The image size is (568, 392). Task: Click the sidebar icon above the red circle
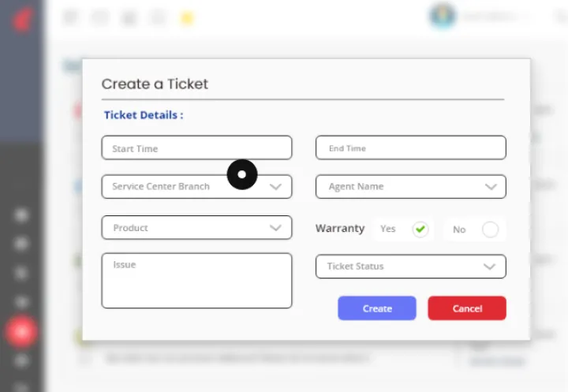(x=21, y=302)
